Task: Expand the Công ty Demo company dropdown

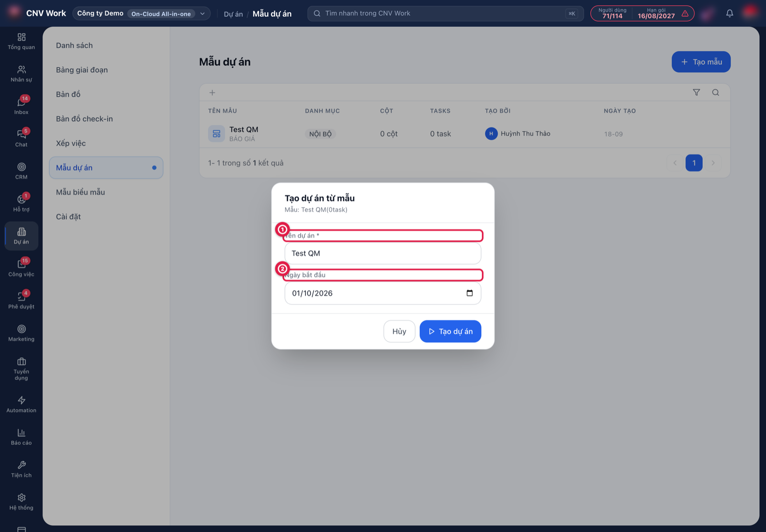Action: pyautogui.click(x=141, y=13)
